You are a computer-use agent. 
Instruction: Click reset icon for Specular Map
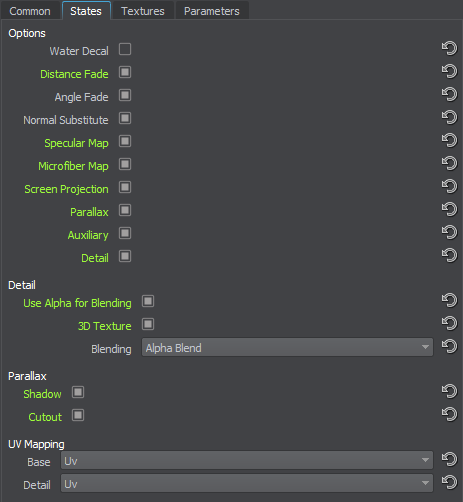click(449, 140)
